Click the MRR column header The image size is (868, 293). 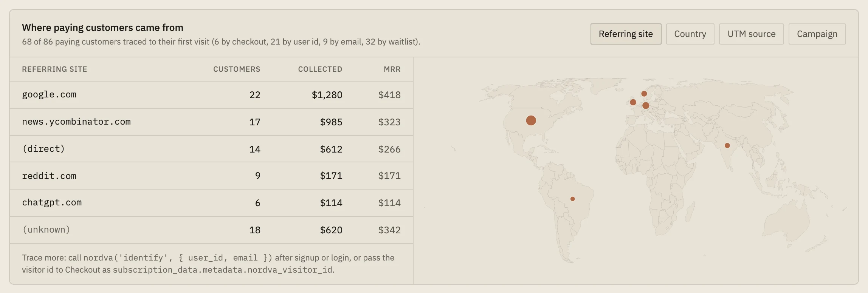392,69
